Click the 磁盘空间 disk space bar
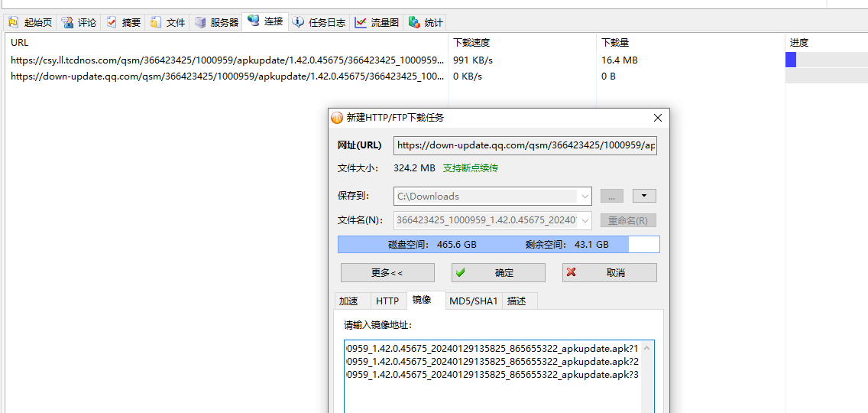Viewport: 868px width, 413px height. 498,245
